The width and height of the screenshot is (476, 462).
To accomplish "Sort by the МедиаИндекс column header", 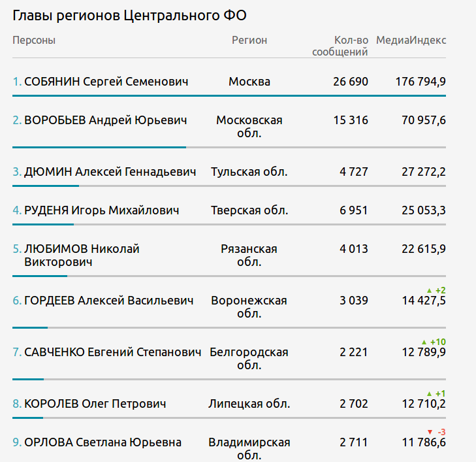I will click(411, 41).
